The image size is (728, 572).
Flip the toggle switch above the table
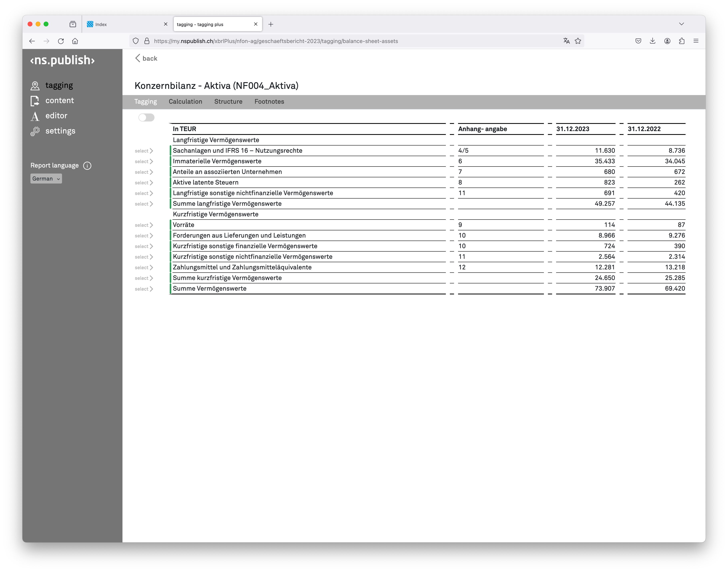click(146, 117)
